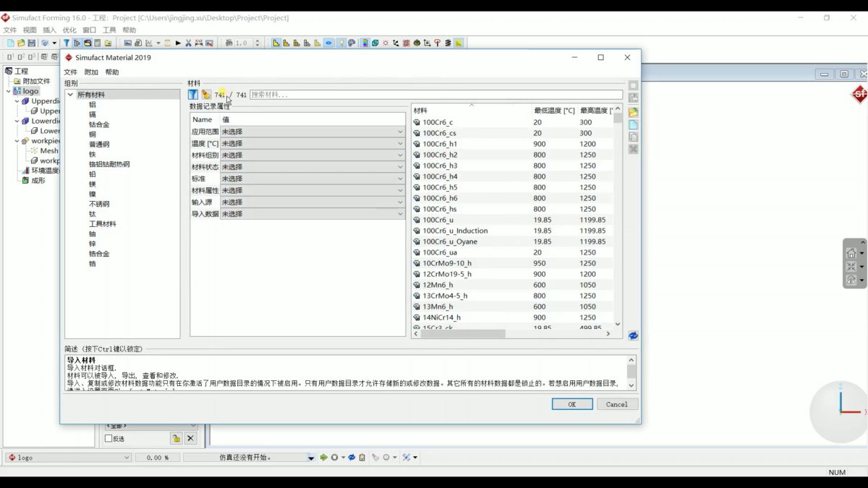Open 附加 menu in Simufact Material dialog
The image size is (868, 488).
pyautogui.click(x=91, y=72)
